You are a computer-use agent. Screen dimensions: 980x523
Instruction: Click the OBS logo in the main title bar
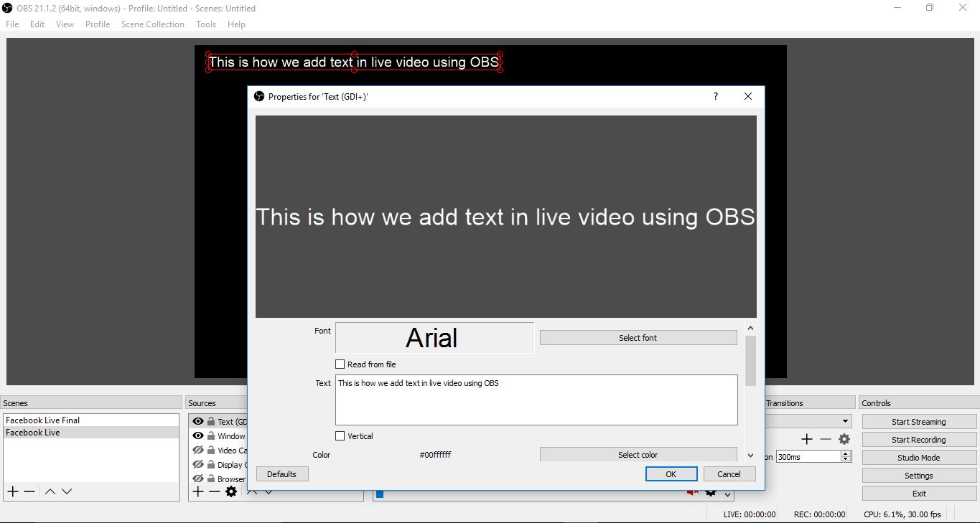pyautogui.click(x=8, y=8)
